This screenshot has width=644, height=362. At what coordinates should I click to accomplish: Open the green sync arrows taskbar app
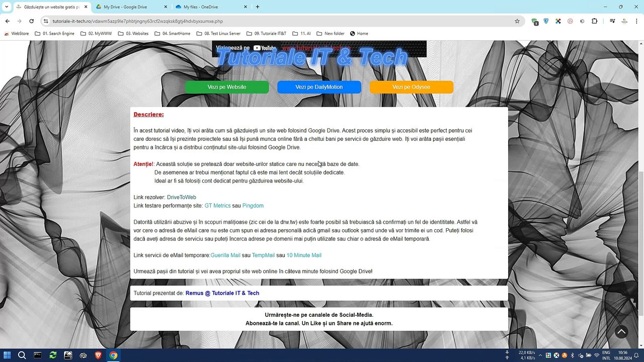(x=53, y=355)
